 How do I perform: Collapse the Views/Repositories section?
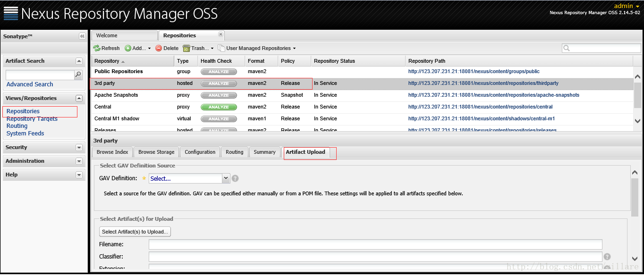79,99
